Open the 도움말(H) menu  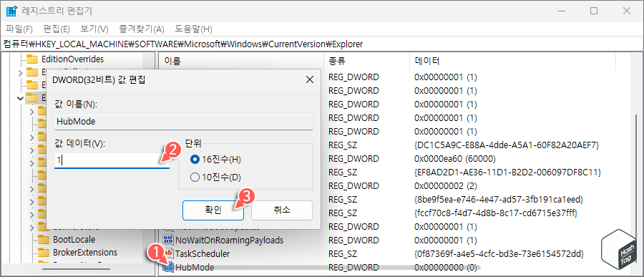click(193, 29)
